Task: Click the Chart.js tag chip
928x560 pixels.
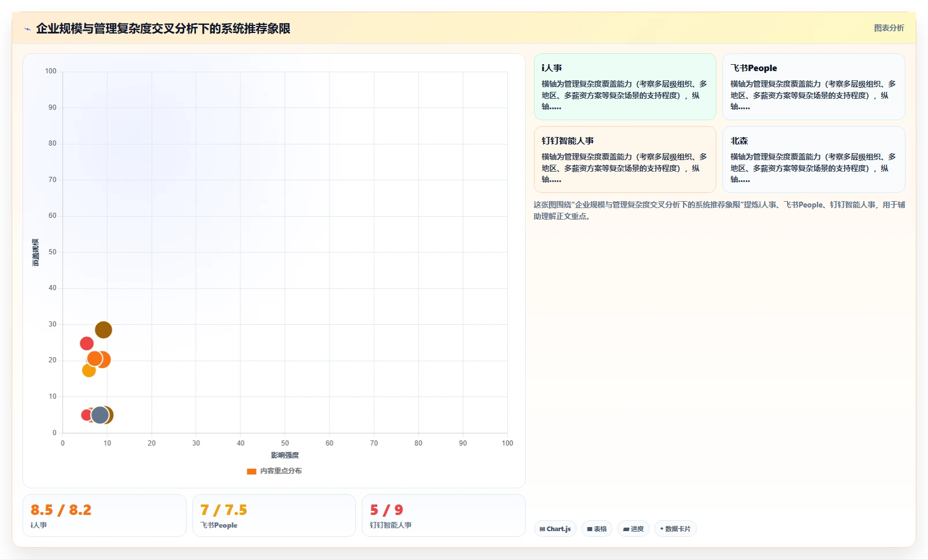Action: tap(555, 529)
